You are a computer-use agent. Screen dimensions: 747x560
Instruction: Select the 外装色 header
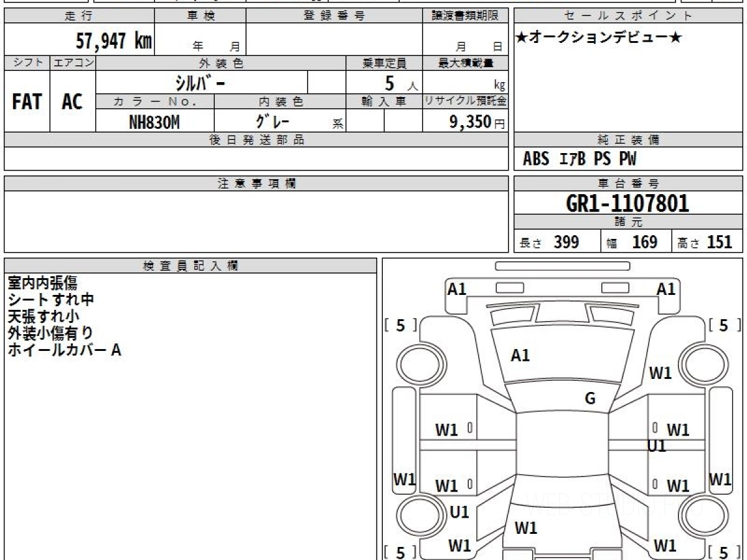pyautogui.click(x=221, y=63)
